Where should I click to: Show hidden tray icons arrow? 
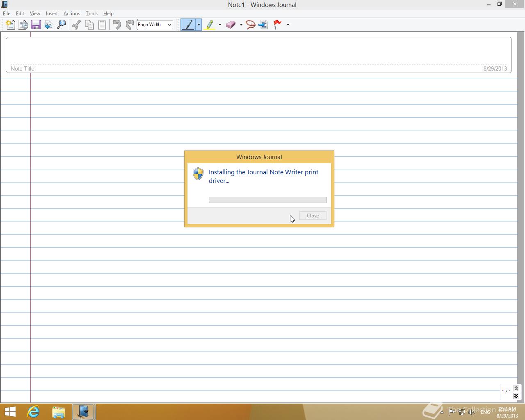click(x=441, y=412)
